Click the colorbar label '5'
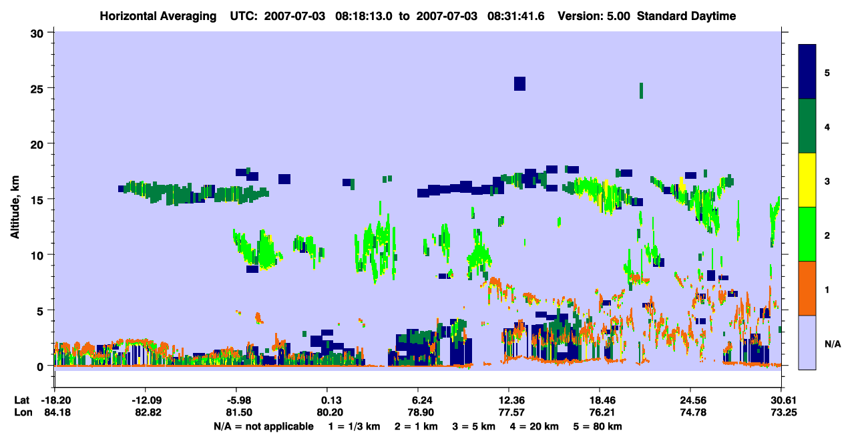Screen dimensions: 868x445 (x=827, y=73)
